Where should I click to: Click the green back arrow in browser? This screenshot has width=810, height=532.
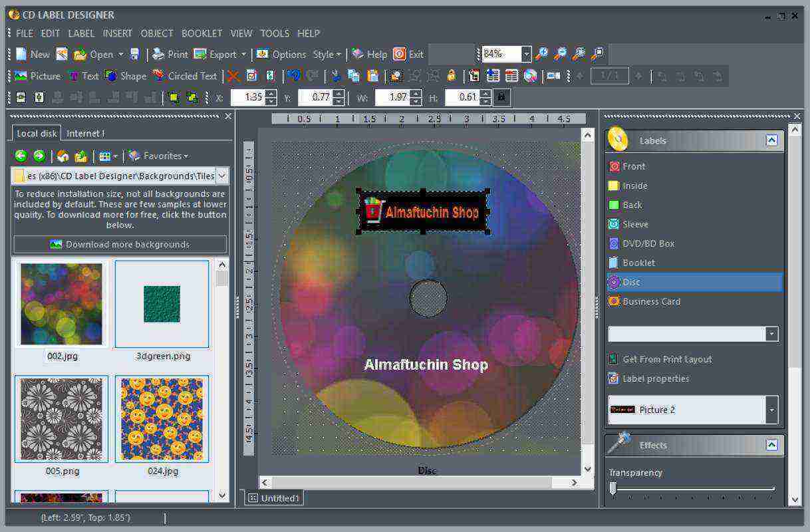click(21, 156)
